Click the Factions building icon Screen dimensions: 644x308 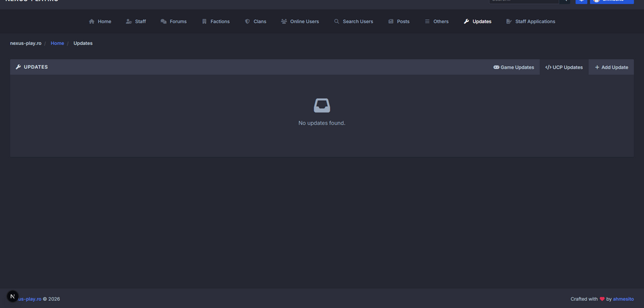point(204,21)
